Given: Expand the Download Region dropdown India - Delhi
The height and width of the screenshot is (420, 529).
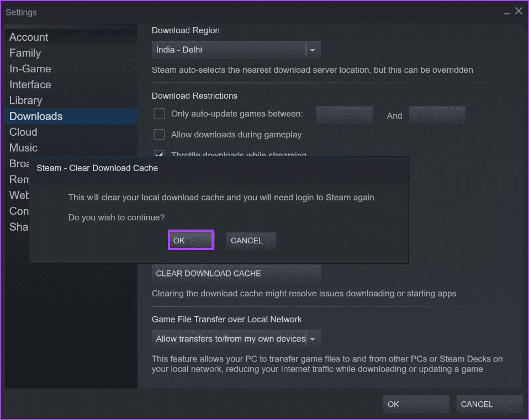Looking at the screenshot, I should [x=236, y=50].
